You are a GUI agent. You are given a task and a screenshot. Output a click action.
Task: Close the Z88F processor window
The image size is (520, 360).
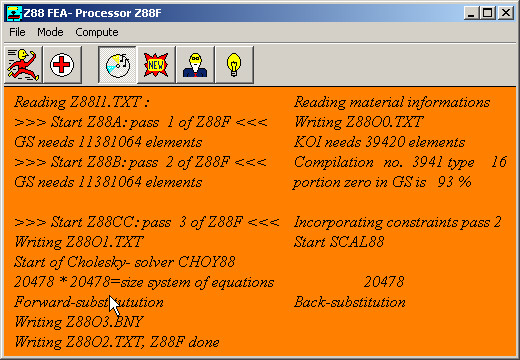506,13
